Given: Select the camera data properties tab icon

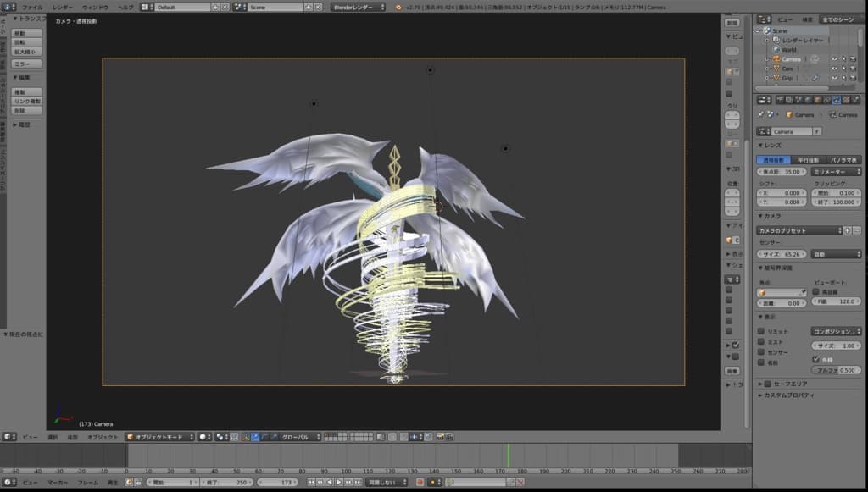Looking at the screenshot, I should (x=835, y=100).
